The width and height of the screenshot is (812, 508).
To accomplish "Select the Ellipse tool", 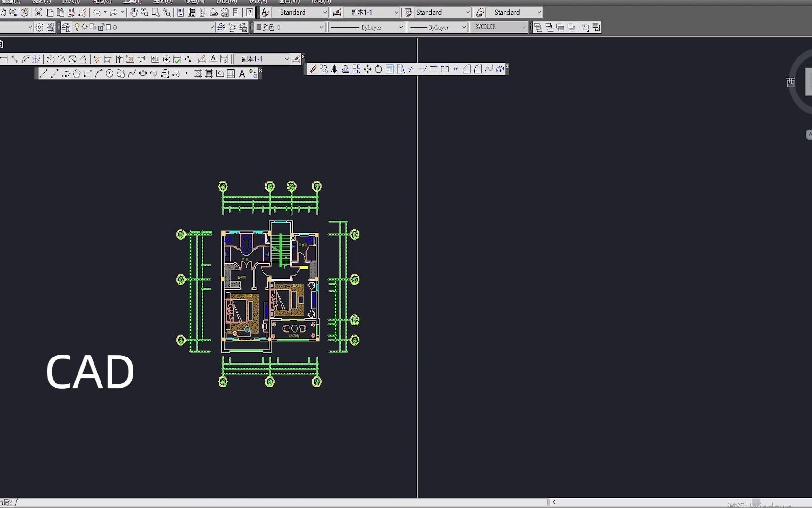I will (x=143, y=73).
